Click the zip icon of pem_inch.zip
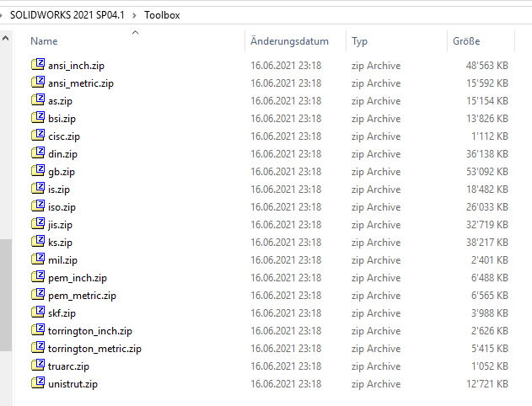 [38, 276]
